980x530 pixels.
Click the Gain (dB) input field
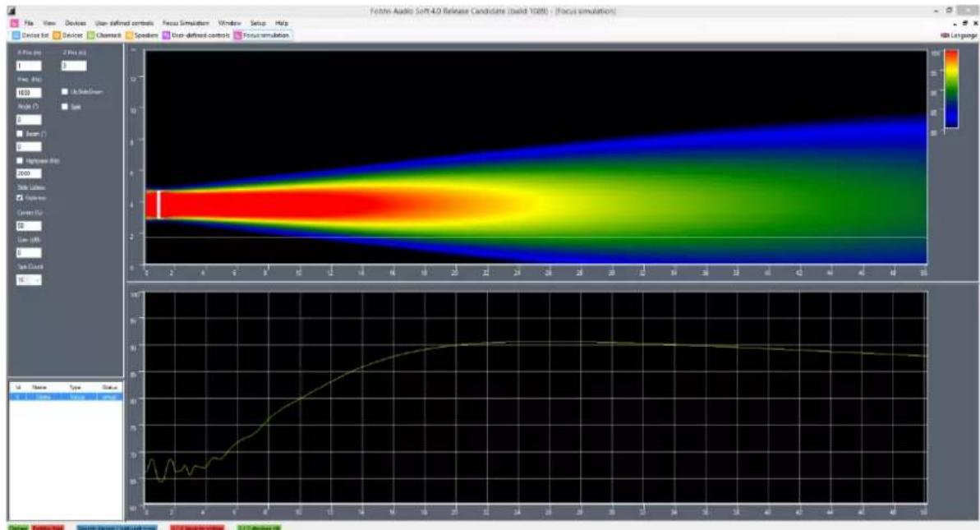pos(29,252)
